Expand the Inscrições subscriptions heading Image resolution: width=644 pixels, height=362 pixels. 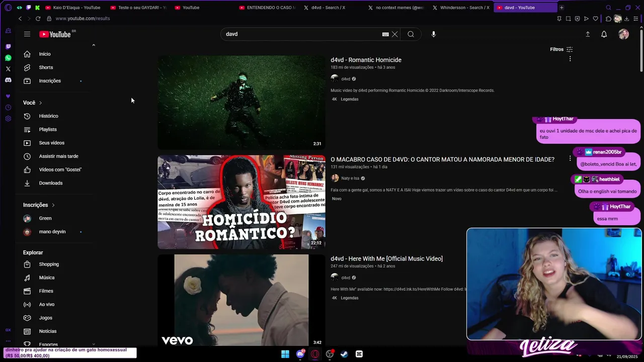39,205
